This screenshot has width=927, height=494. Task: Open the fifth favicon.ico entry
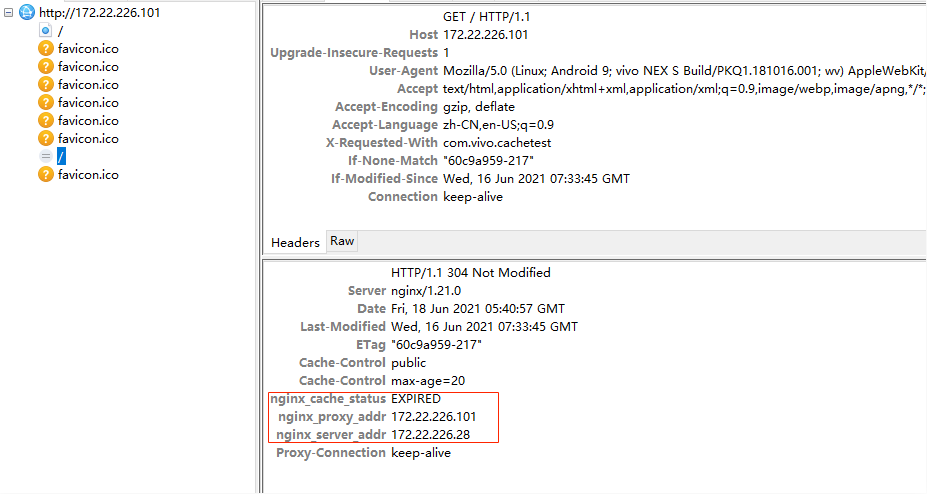88,121
